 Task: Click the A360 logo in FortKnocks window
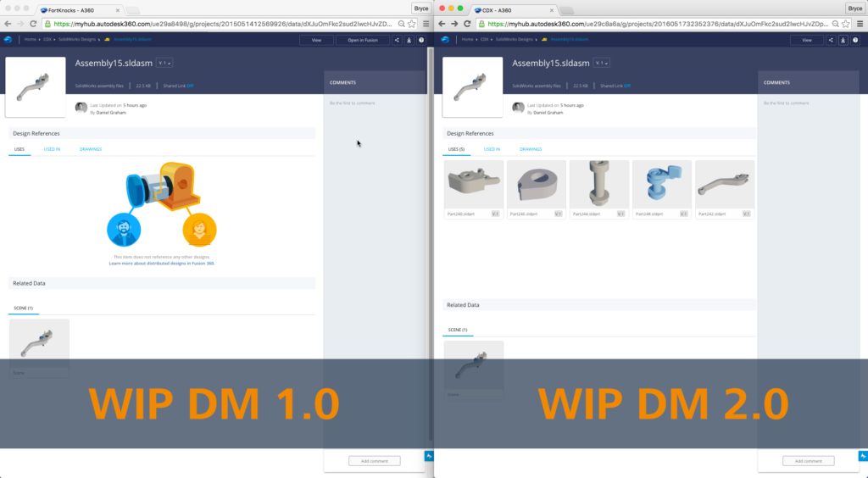coord(8,39)
